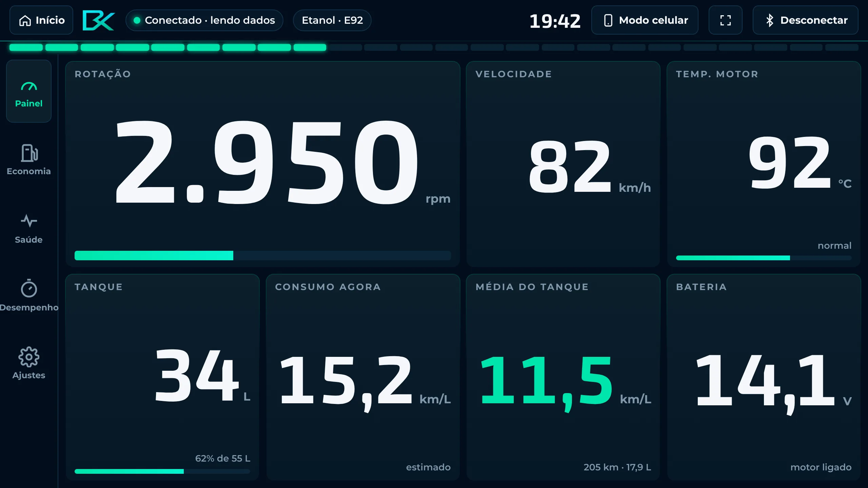The width and height of the screenshot is (868, 488).
Task: Click the 92 °C engine temperature value
Action: coord(800,163)
